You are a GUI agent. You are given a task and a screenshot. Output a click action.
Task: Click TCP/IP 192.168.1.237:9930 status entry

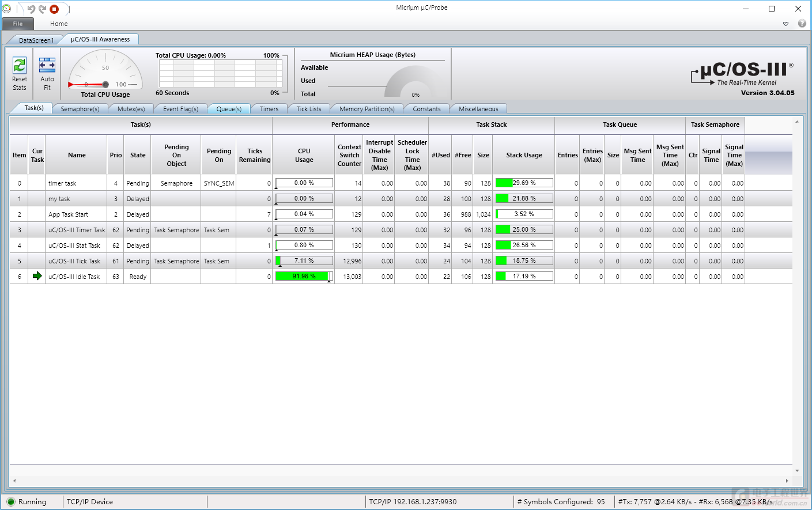(x=413, y=502)
